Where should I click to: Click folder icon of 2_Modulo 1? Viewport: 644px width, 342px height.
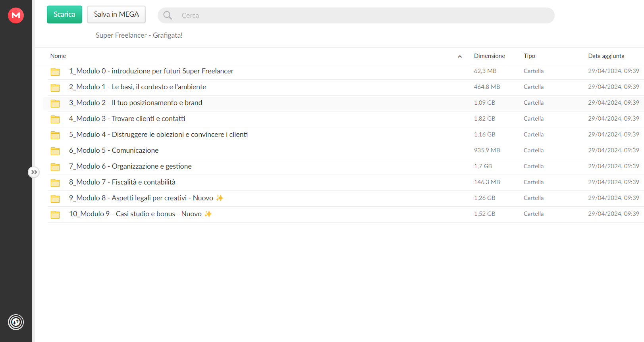(x=55, y=87)
